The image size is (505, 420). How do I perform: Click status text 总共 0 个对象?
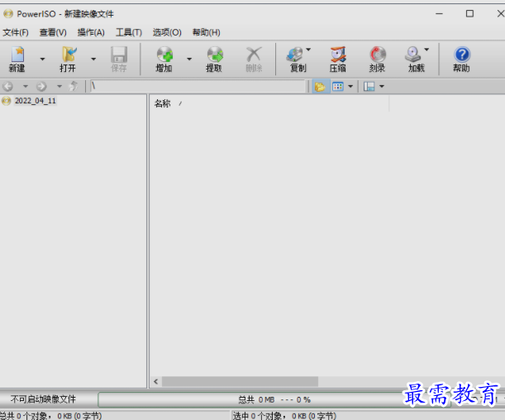click(23, 416)
